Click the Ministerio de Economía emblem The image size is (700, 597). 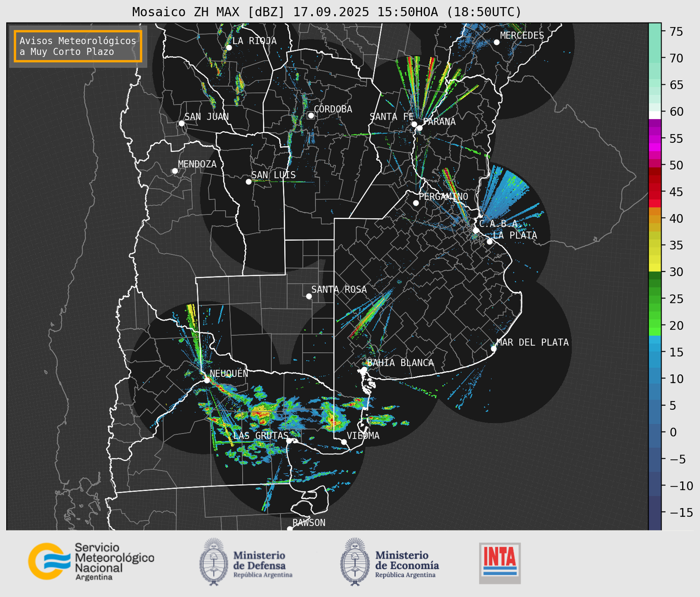[x=355, y=562]
